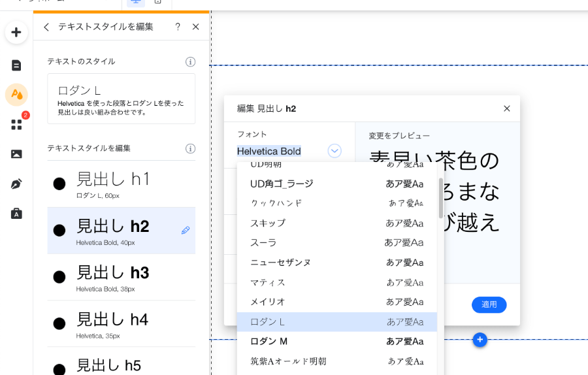Click the フォント label

tap(252, 134)
